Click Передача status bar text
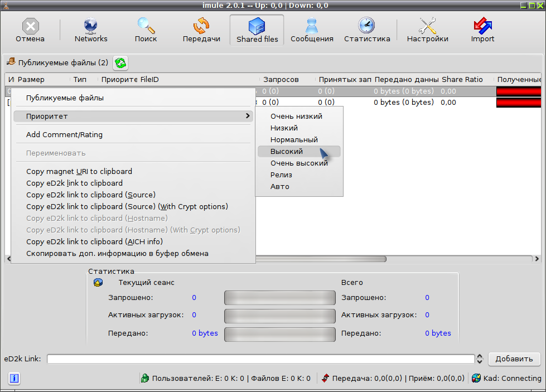The image size is (546, 392). 398,379
